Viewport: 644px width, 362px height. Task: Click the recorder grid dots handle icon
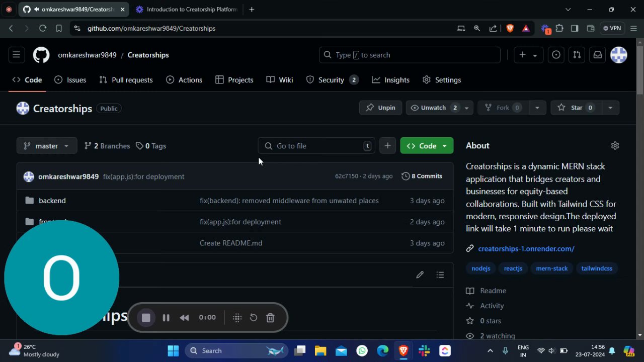coord(237,317)
